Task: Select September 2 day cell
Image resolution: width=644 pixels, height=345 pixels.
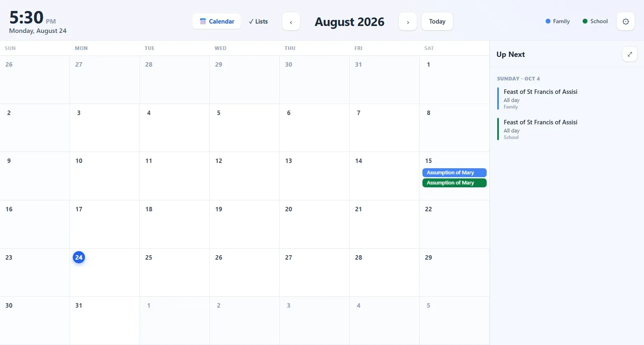Action: (245, 321)
